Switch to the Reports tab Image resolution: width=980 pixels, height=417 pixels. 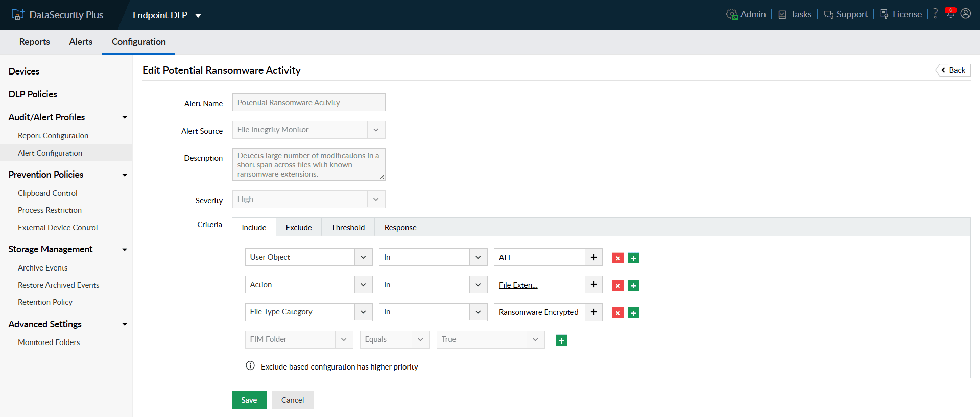coord(35,42)
